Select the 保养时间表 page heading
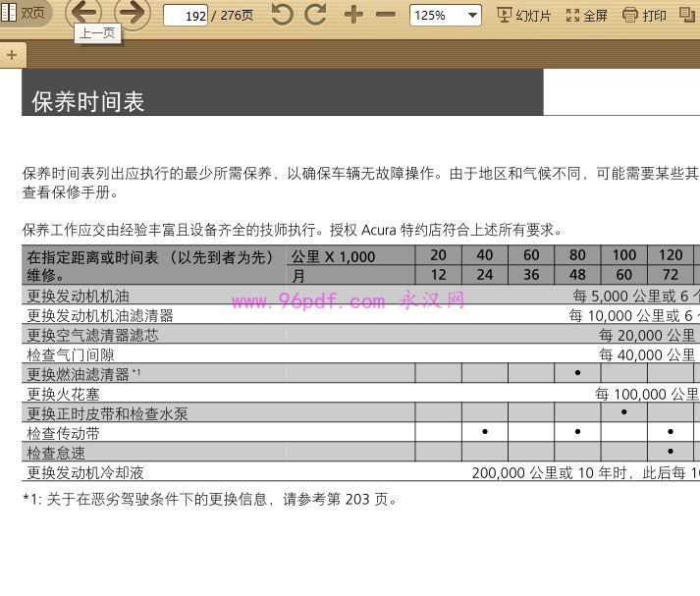Viewport: 700px width, 596px height. [88, 102]
